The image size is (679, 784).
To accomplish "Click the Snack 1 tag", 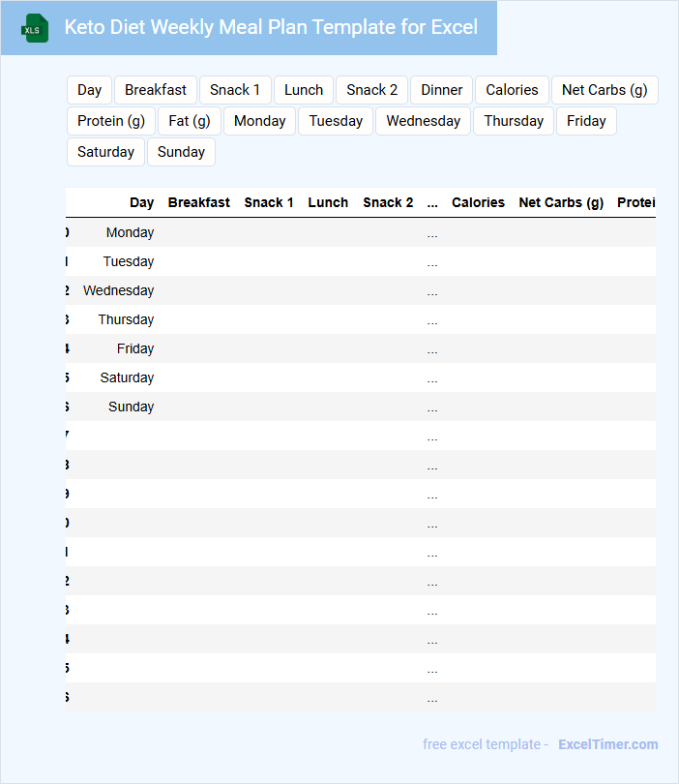I will tap(235, 90).
